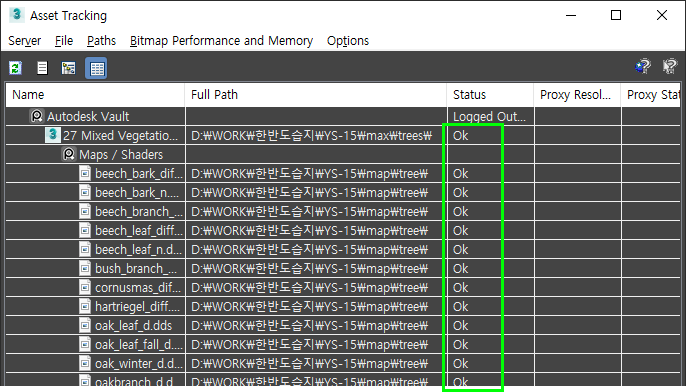
Task: Open the Help globe icon
Action: pos(643,67)
